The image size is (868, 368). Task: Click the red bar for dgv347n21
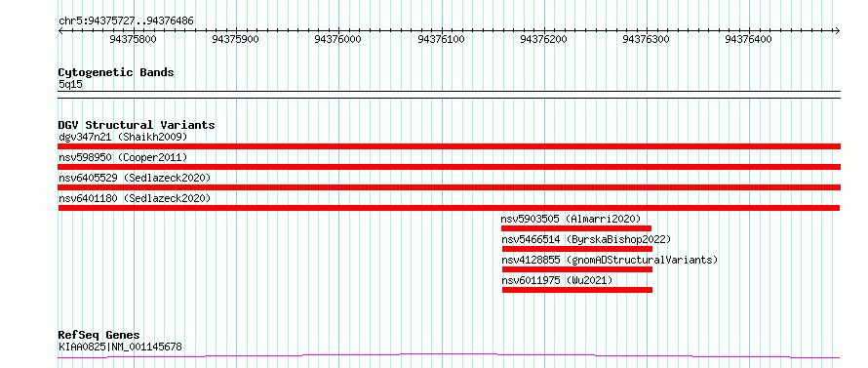point(450,146)
